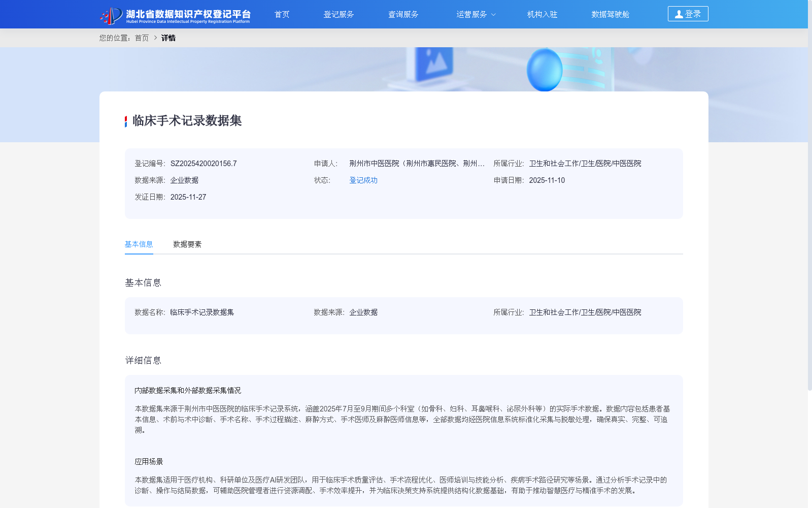Screen dimensions: 812x508
Task: Click the breadcrumb chevron separator
Action: 155,38
